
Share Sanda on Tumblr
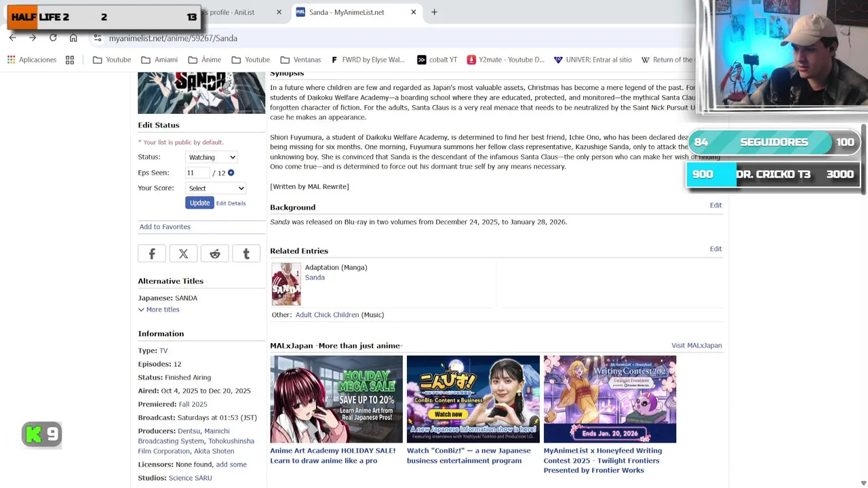click(246, 253)
